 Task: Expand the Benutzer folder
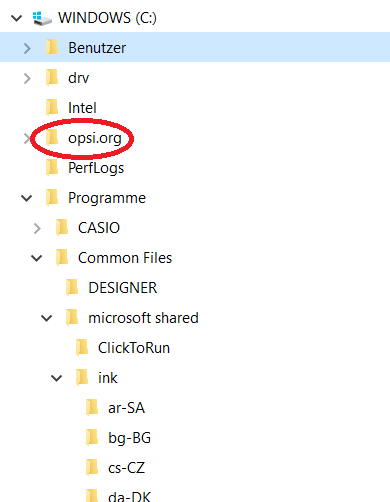coord(27,48)
